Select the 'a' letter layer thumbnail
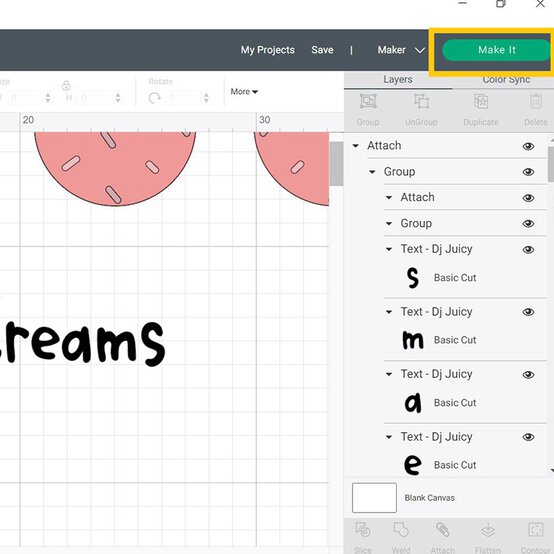Screen dimensions: 554x554 [x=413, y=403]
